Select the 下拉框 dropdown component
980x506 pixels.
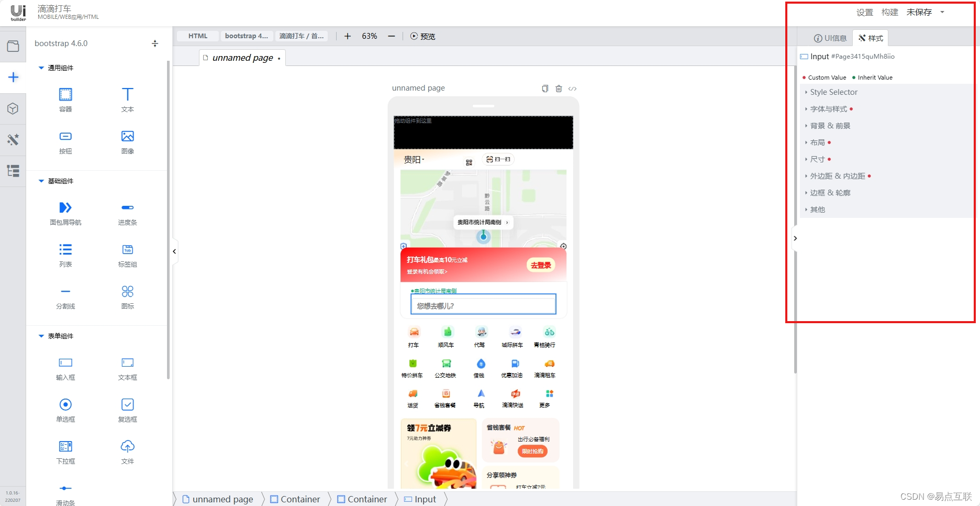(x=65, y=452)
